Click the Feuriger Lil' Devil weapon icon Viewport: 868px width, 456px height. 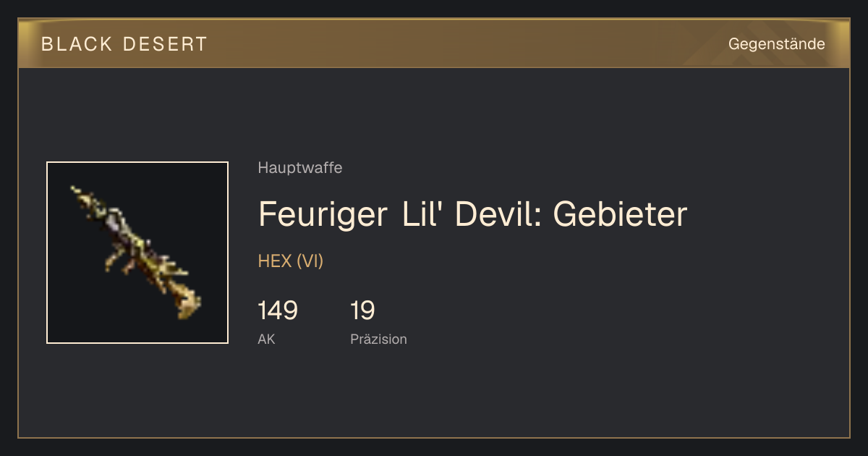coord(137,253)
